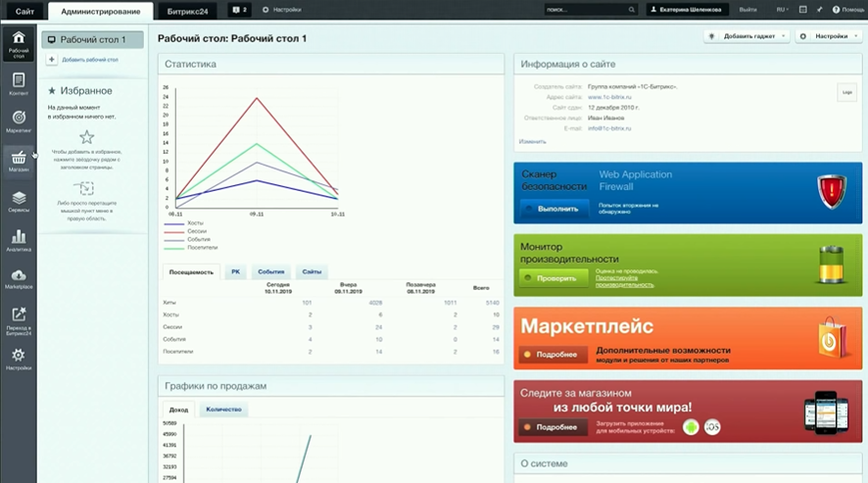Click the Изменить link in site info
Image resolution: width=868 pixels, height=483 pixels.
click(x=533, y=142)
